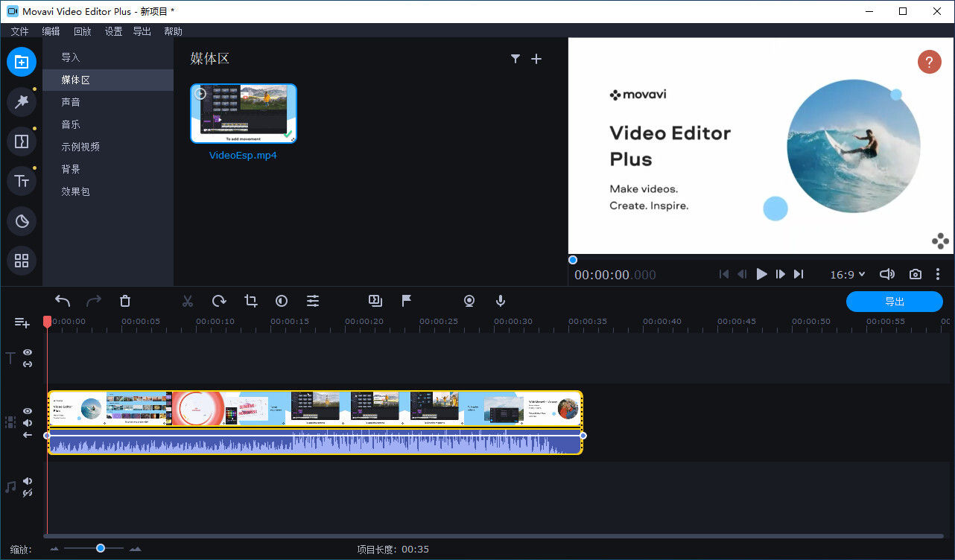Step forward one frame in player

780,274
